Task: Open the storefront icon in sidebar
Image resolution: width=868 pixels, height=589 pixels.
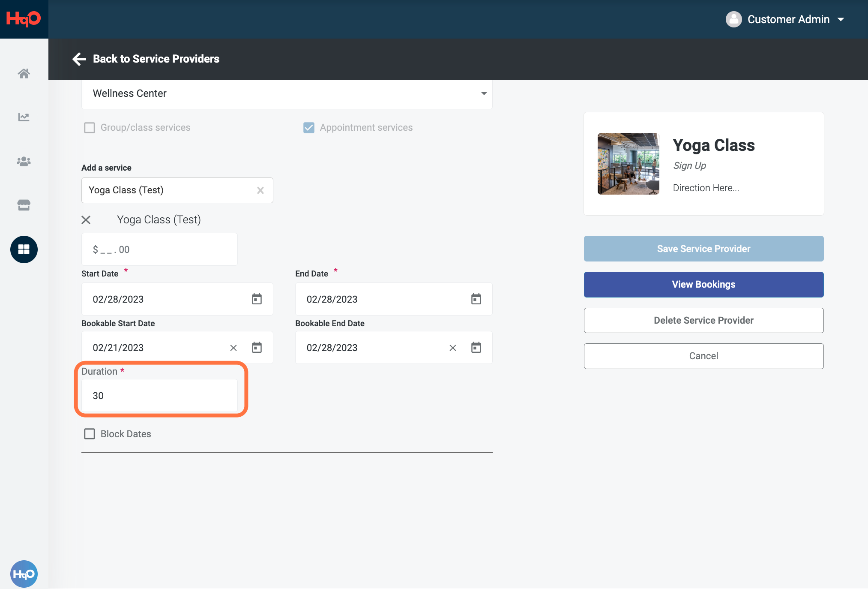Action: coord(24,205)
